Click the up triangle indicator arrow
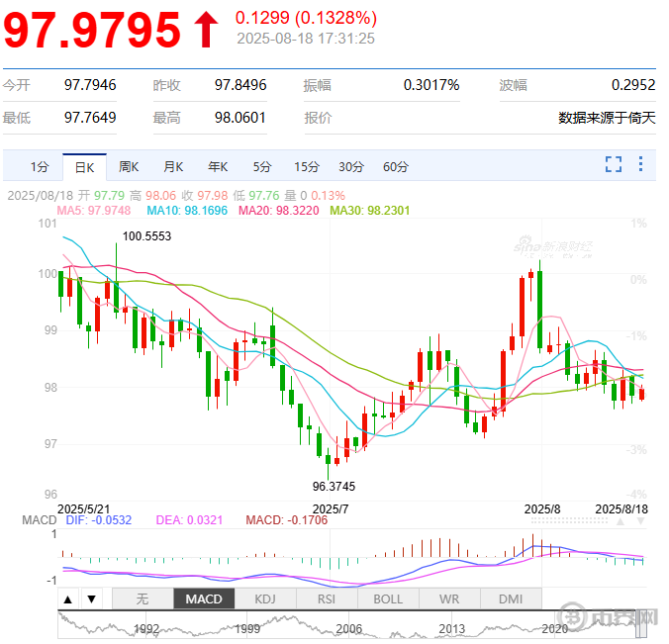This screenshot has width=669, height=644. click(x=67, y=598)
